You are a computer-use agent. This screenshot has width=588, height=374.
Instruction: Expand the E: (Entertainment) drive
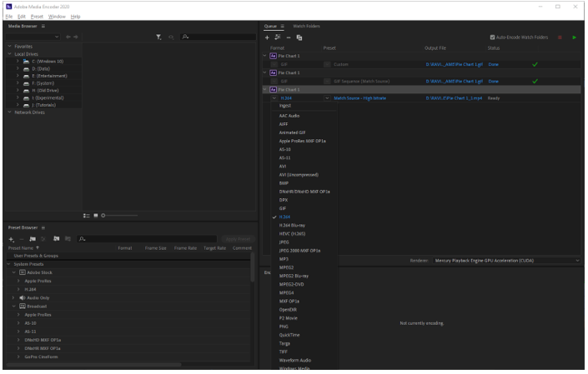click(18, 76)
